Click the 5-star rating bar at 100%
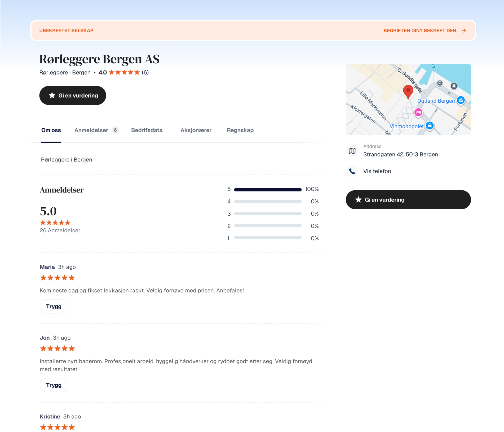This screenshot has width=504, height=432. pyautogui.click(x=268, y=190)
